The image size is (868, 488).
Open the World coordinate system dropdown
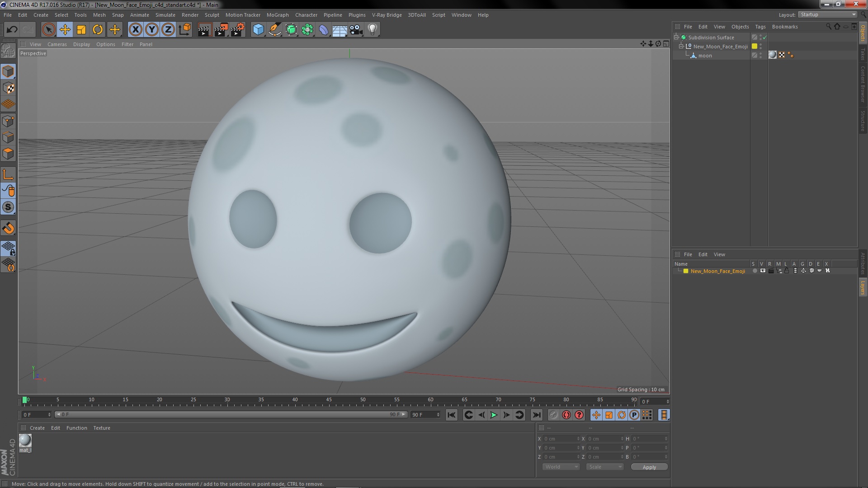(561, 467)
